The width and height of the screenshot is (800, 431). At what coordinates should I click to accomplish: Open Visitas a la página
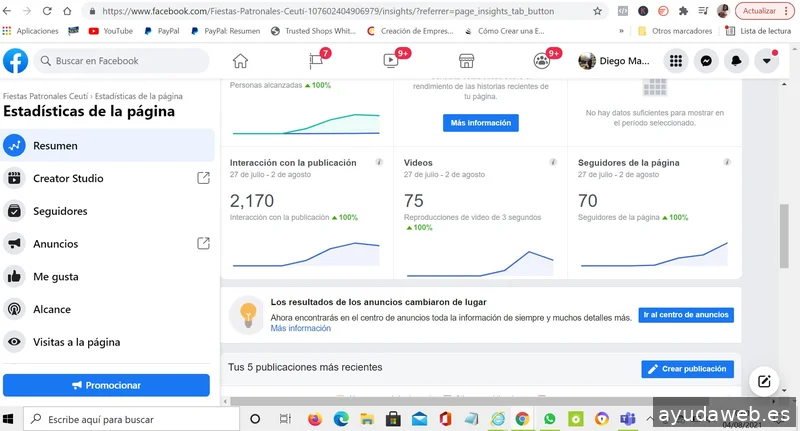[x=107, y=342]
